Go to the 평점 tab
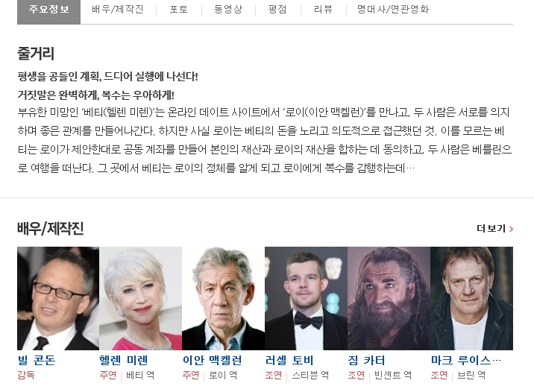The width and height of the screenshot is (534, 392). [x=277, y=9]
